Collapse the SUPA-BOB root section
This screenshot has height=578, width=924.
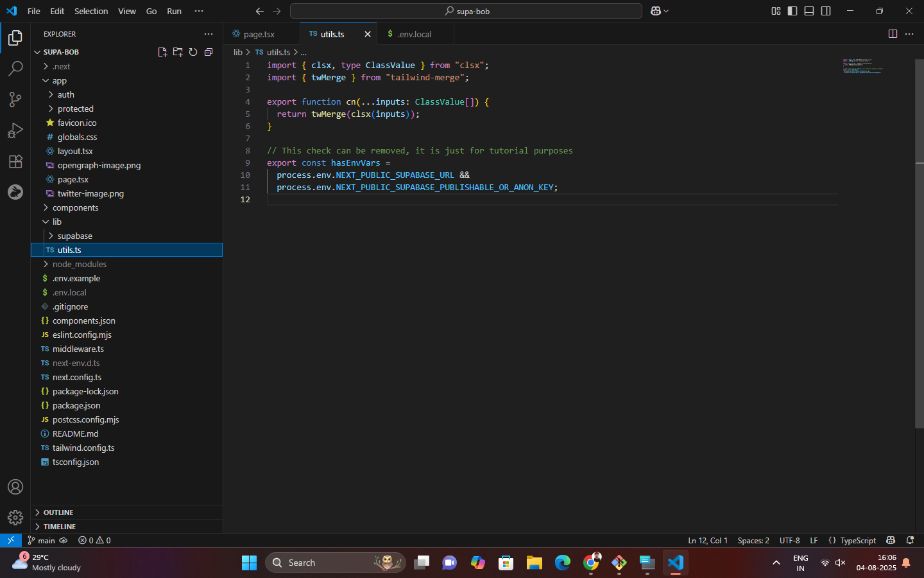click(x=61, y=52)
